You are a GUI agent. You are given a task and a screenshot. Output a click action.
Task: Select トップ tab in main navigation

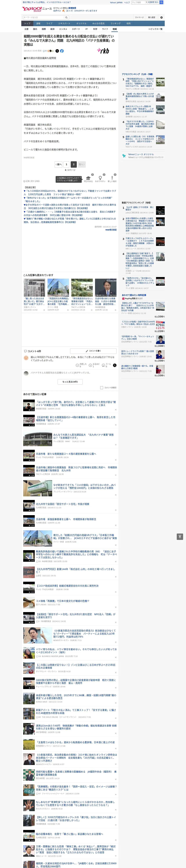tap(27, 24)
